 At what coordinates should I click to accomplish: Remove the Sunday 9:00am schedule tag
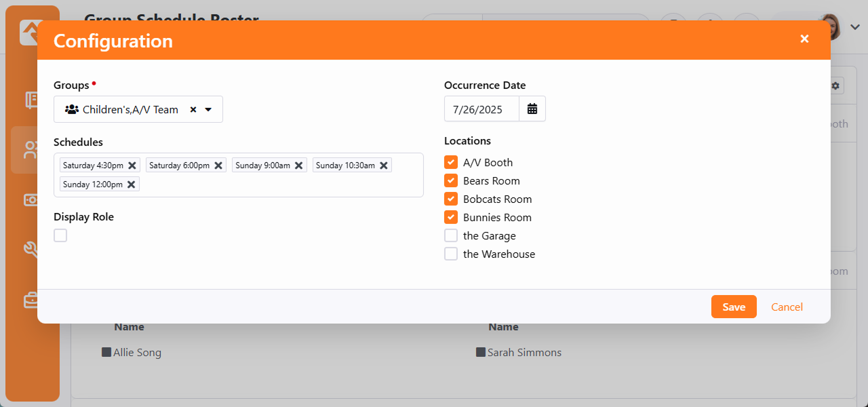pyautogui.click(x=298, y=166)
